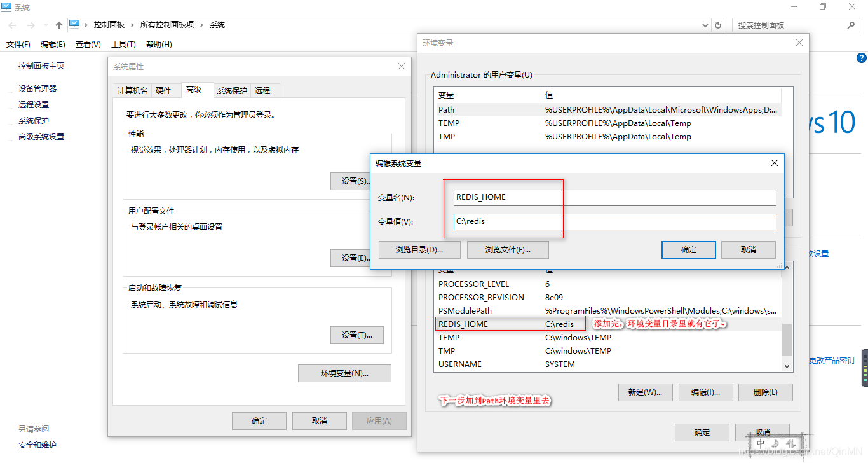The image size is (868, 463).
Task: Close the 环境变量 dialog
Action: (799, 43)
